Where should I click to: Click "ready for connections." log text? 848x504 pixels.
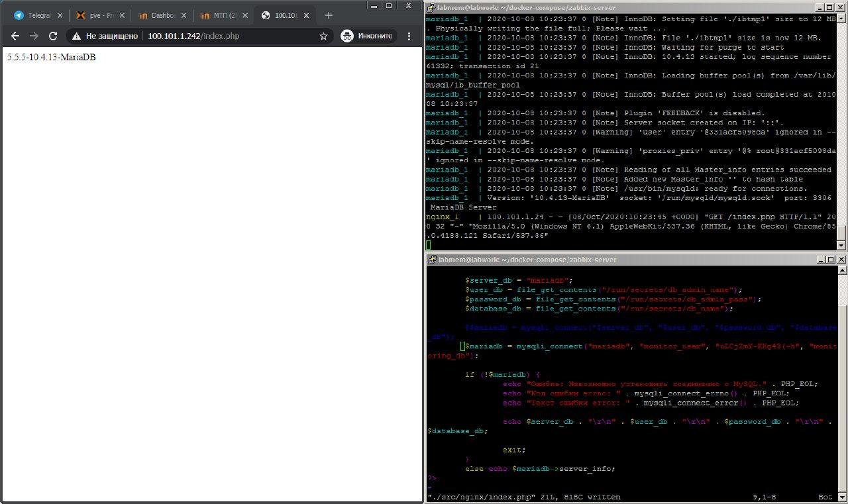point(759,189)
